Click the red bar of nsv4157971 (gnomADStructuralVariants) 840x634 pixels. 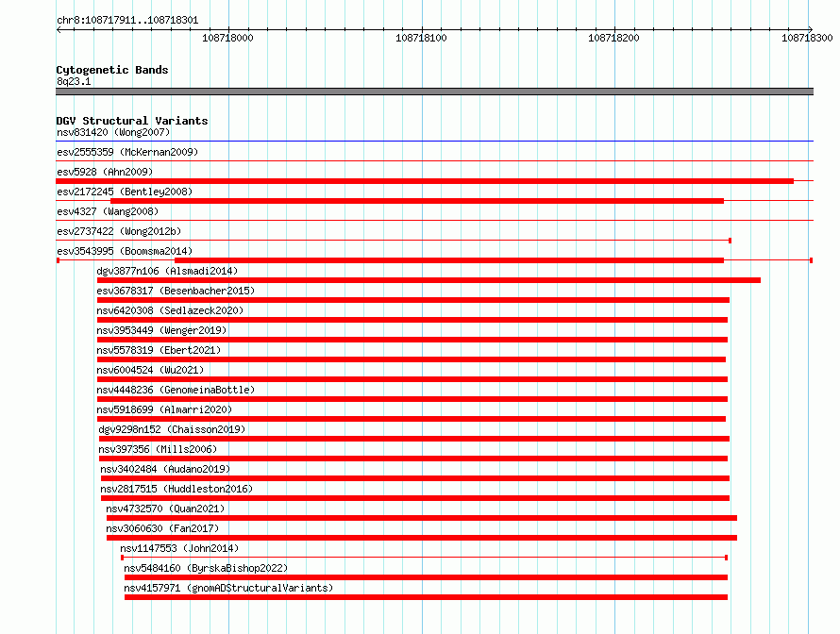tap(426, 597)
